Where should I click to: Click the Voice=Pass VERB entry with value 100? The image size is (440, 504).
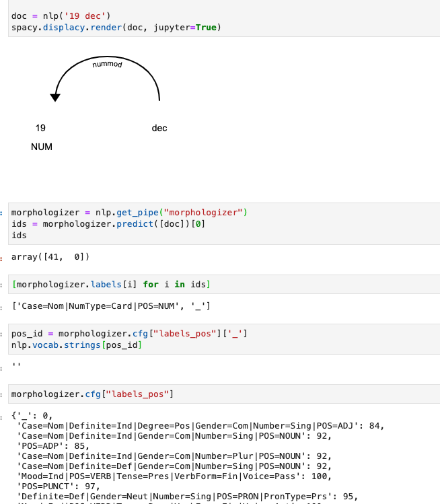174,476
